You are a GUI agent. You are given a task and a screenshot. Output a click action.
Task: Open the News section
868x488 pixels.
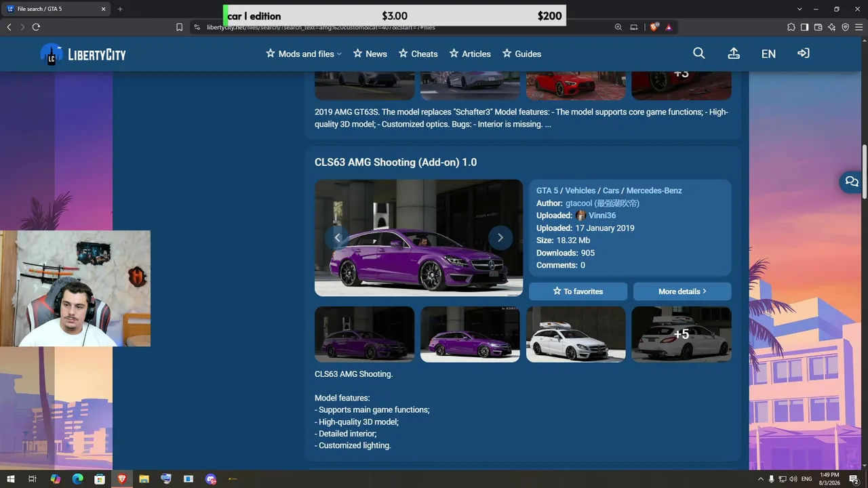370,54
